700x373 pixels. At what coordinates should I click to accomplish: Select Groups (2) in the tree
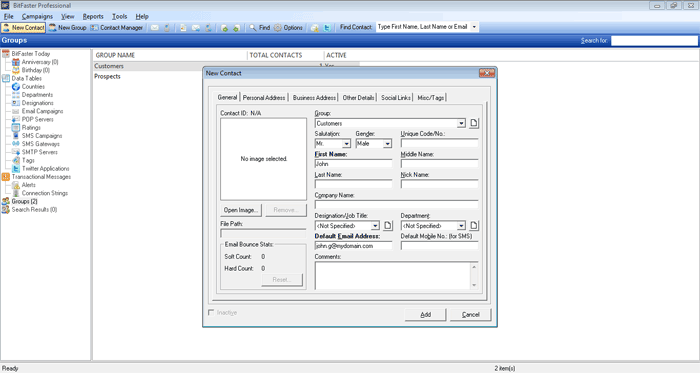[x=24, y=202]
